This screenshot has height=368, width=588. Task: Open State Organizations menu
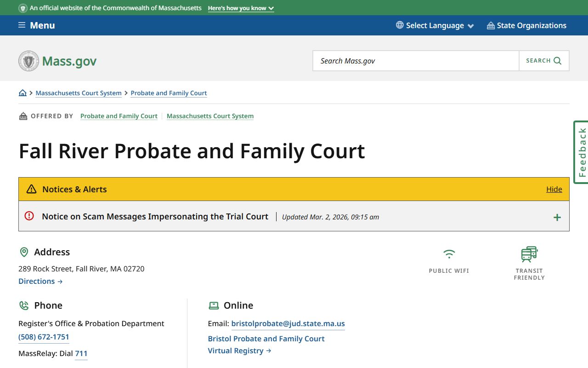point(526,25)
